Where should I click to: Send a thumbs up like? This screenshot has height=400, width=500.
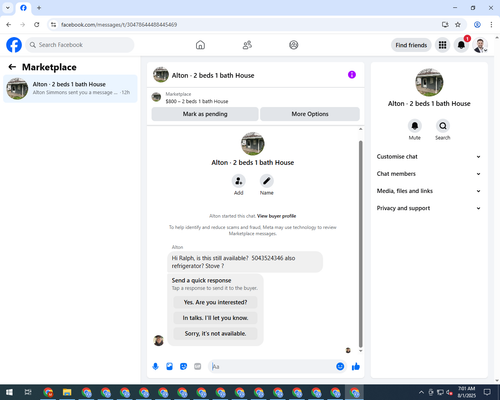click(x=356, y=367)
